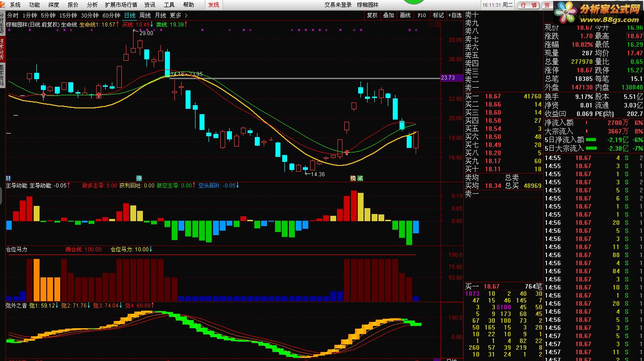
Task: Click the 基本资料 vertical side tab
Action: pyautogui.click(x=2, y=76)
